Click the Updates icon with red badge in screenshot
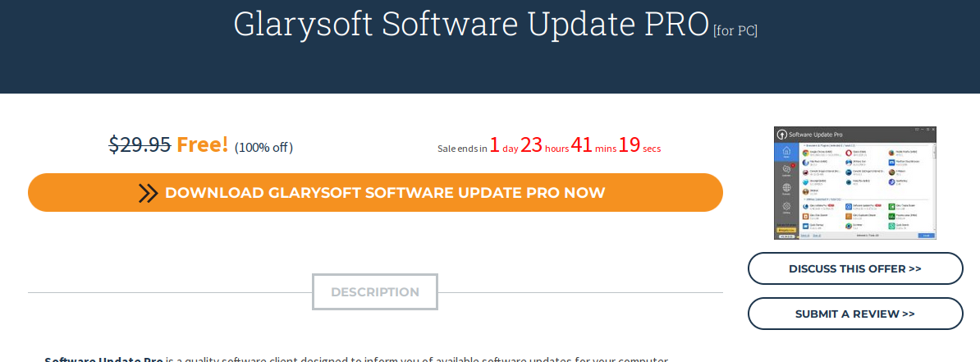This screenshot has height=362, width=980. [786, 169]
